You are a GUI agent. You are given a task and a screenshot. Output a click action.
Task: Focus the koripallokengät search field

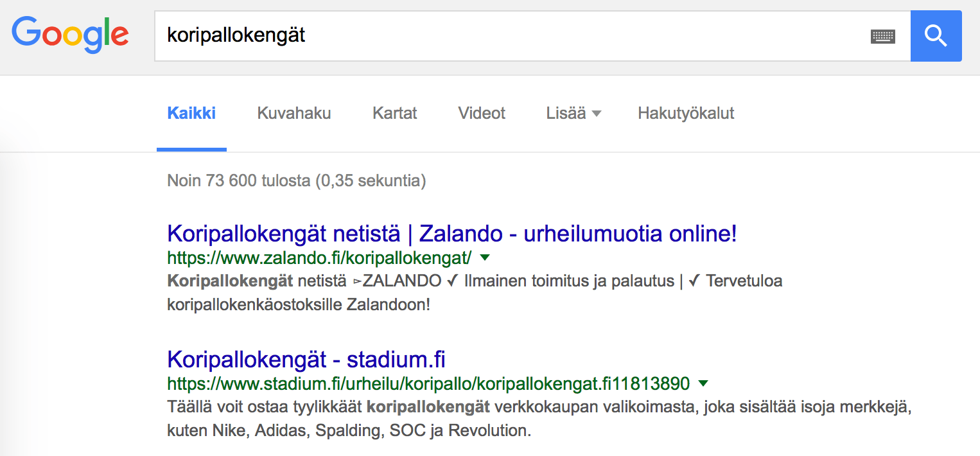point(511,36)
